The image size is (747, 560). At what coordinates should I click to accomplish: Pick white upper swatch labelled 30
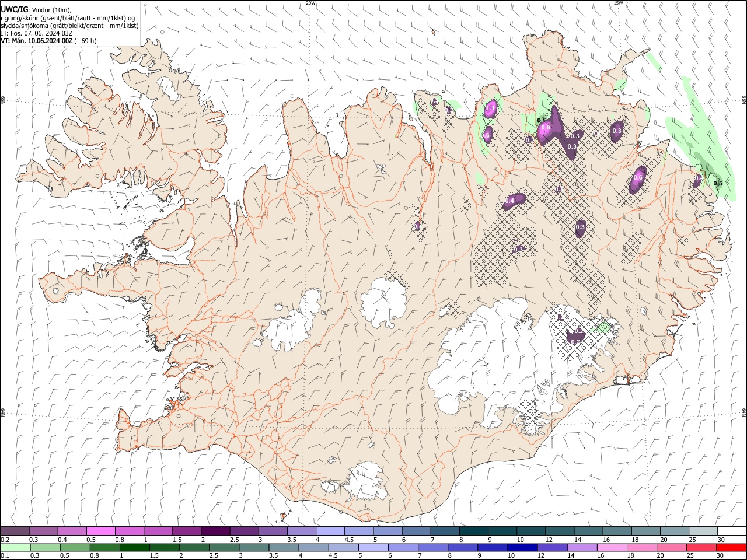pyautogui.click(x=731, y=531)
